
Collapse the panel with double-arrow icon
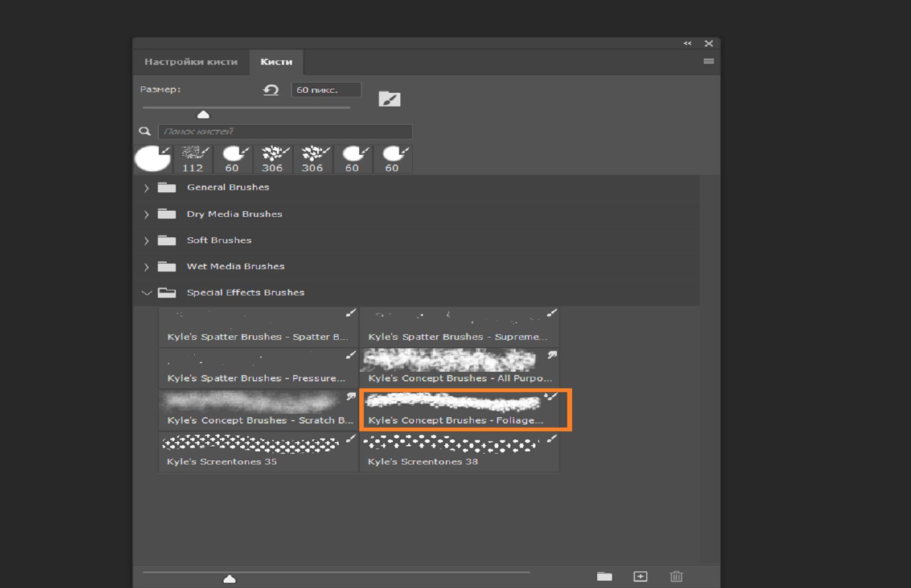coord(687,43)
